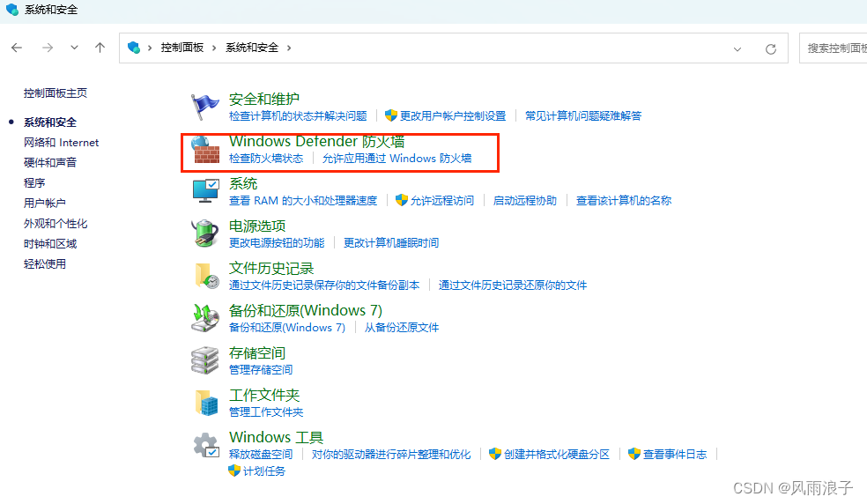
Task: Focus the 搜索控制面板 search box
Action: 834,48
